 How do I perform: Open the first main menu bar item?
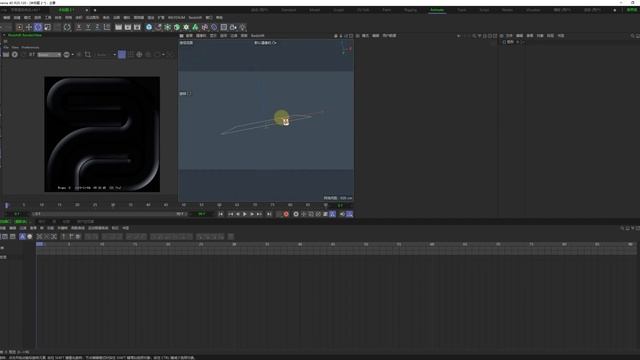coord(7,18)
